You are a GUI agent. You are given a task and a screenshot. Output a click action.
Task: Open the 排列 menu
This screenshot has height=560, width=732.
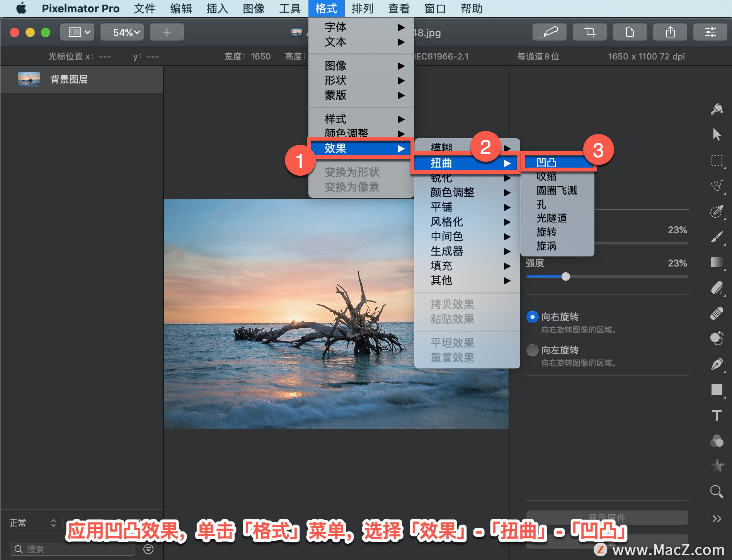363,8
